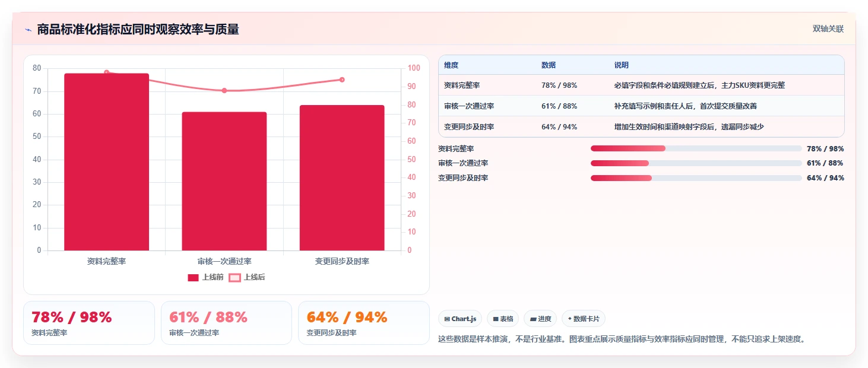Click the 资料完整率 bar in chart
The height and width of the screenshot is (368, 868).
[107, 162]
